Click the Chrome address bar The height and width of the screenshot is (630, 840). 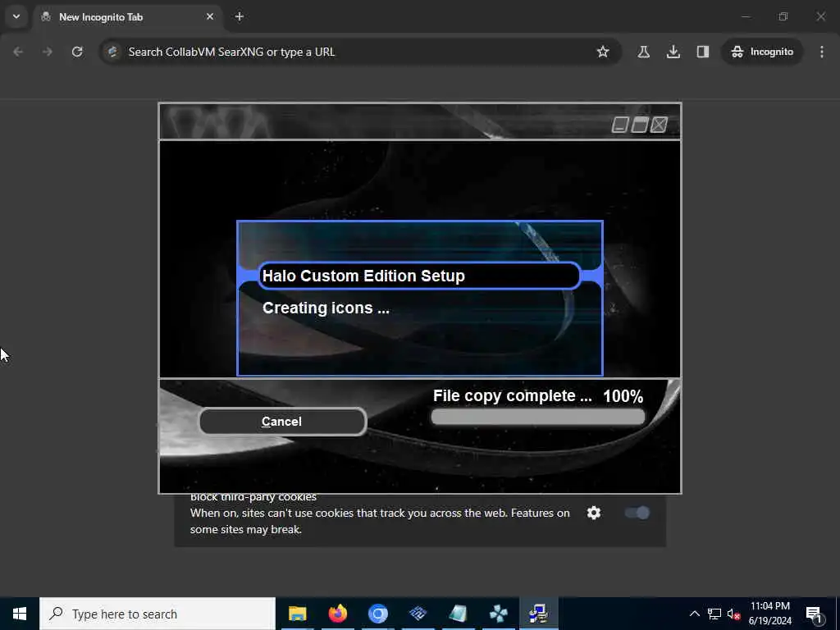[359, 52]
